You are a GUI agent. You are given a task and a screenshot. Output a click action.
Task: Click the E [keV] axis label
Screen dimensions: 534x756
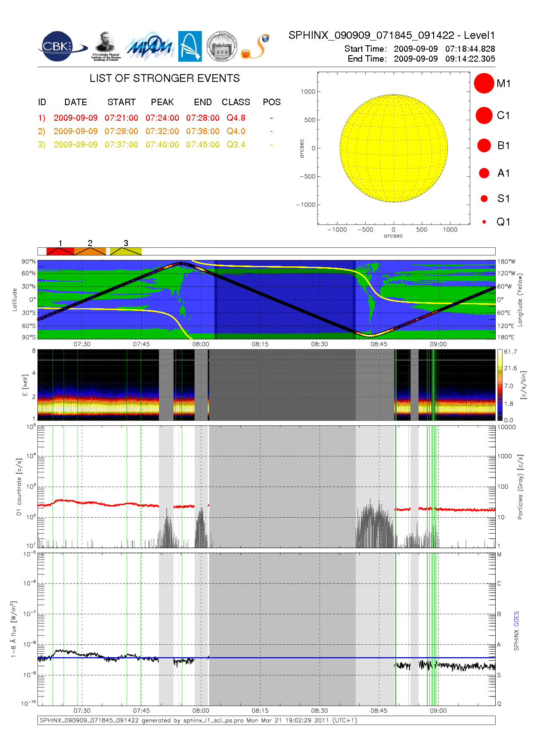coord(25,385)
